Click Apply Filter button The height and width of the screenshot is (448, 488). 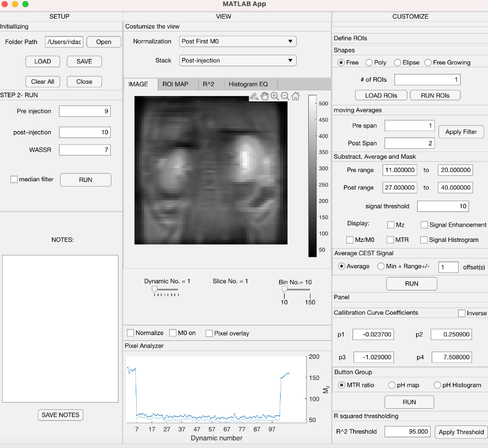click(x=461, y=132)
